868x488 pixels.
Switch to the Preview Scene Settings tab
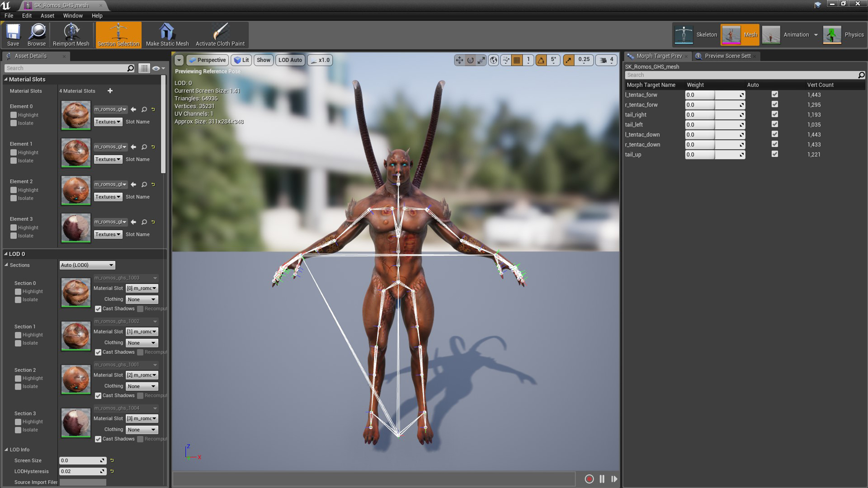(x=727, y=56)
